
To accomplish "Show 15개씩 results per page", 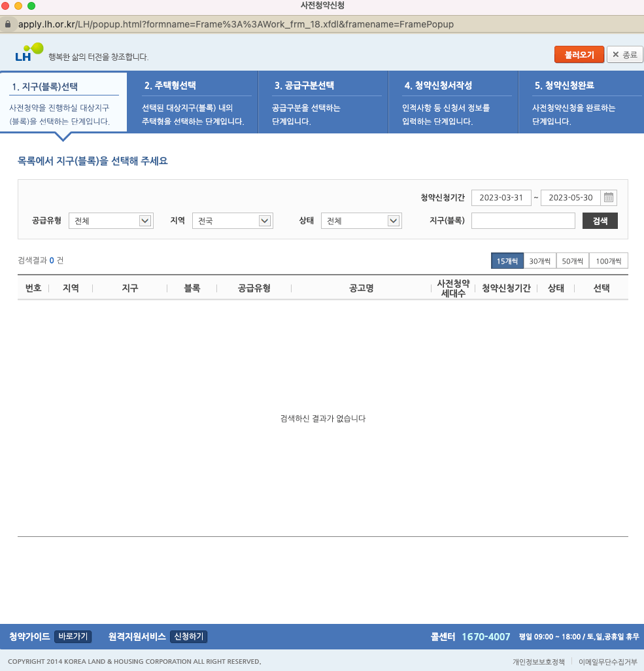I will (x=507, y=261).
